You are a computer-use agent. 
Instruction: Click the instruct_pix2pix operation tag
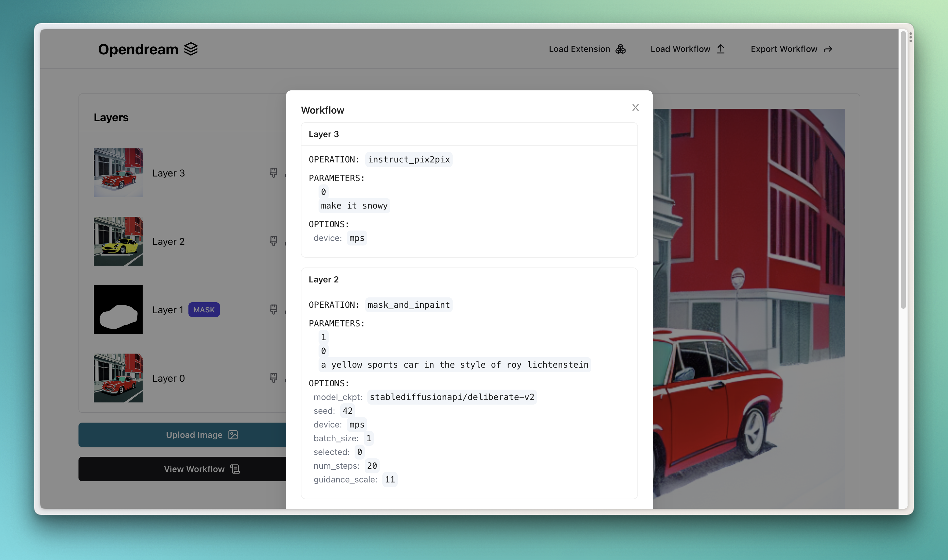pyautogui.click(x=409, y=160)
